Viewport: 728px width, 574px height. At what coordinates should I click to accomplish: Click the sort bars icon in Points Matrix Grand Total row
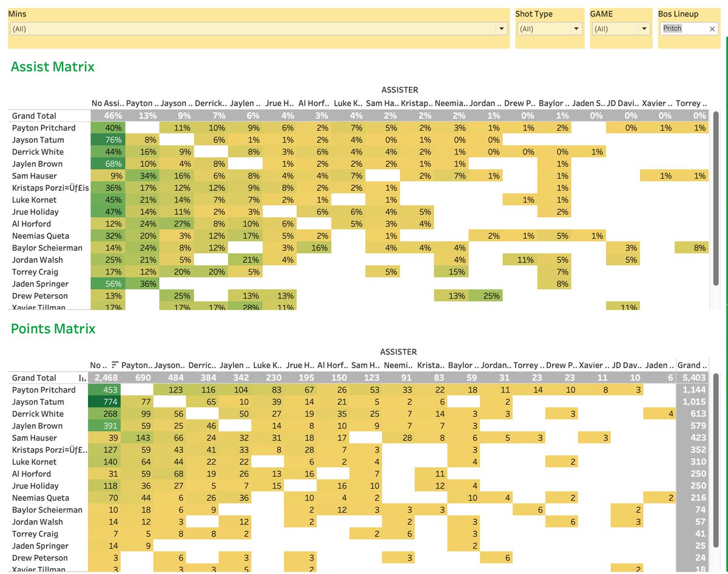[83, 378]
